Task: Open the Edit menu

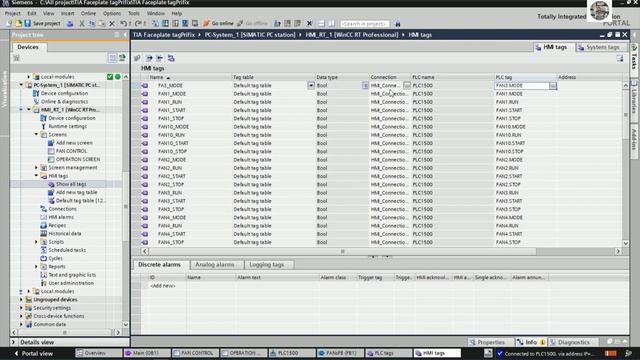Action: click(31, 13)
